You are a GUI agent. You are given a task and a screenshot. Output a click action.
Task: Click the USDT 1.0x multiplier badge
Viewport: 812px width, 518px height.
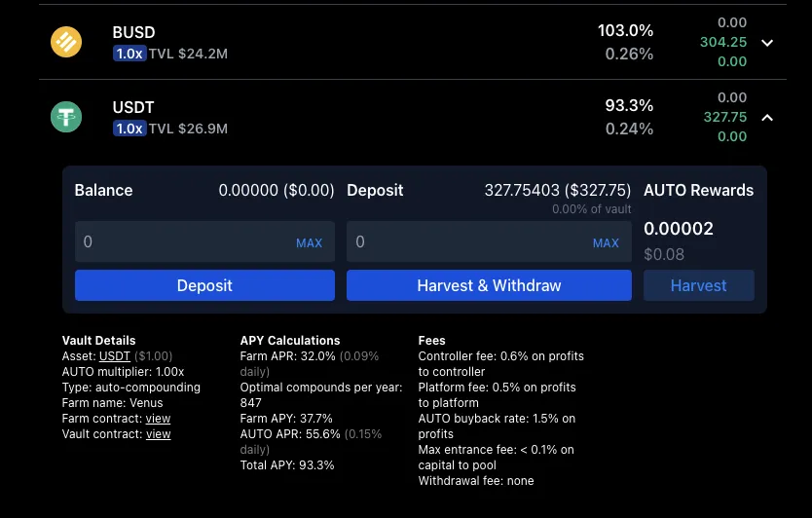point(129,129)
